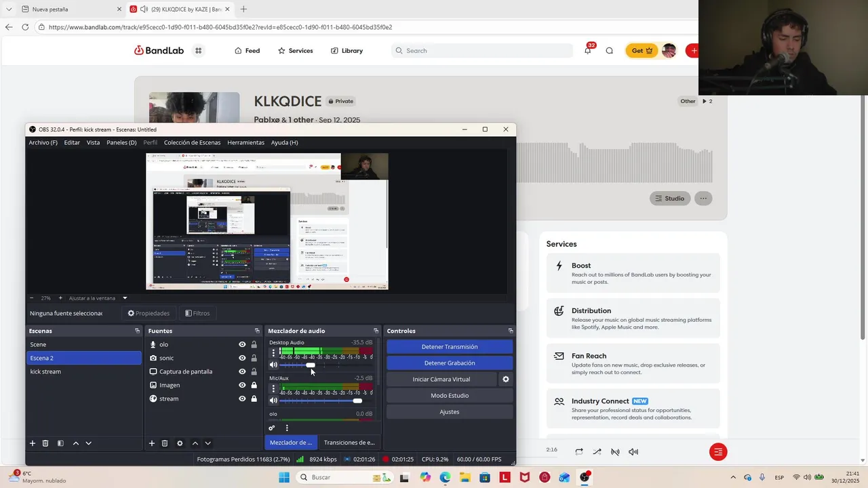Open BandLab Studio button
The height and width of the screenshot is (488, 868).
(x=670, y=199)
